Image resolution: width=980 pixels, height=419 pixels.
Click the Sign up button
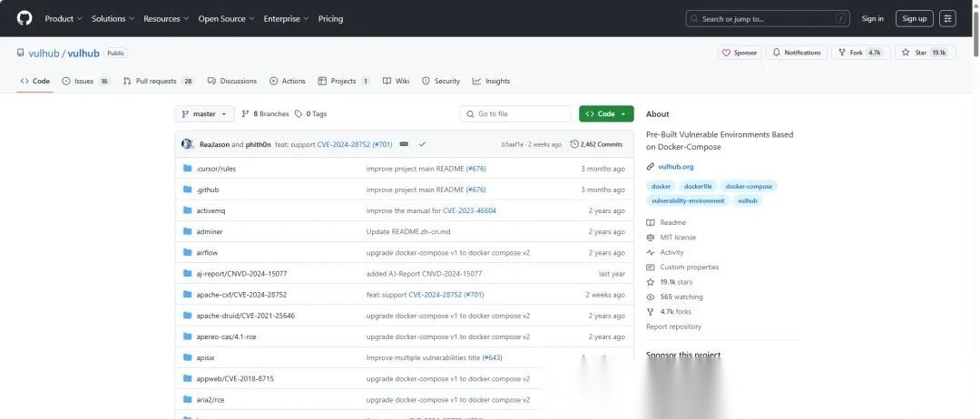[x=915, y=19]
